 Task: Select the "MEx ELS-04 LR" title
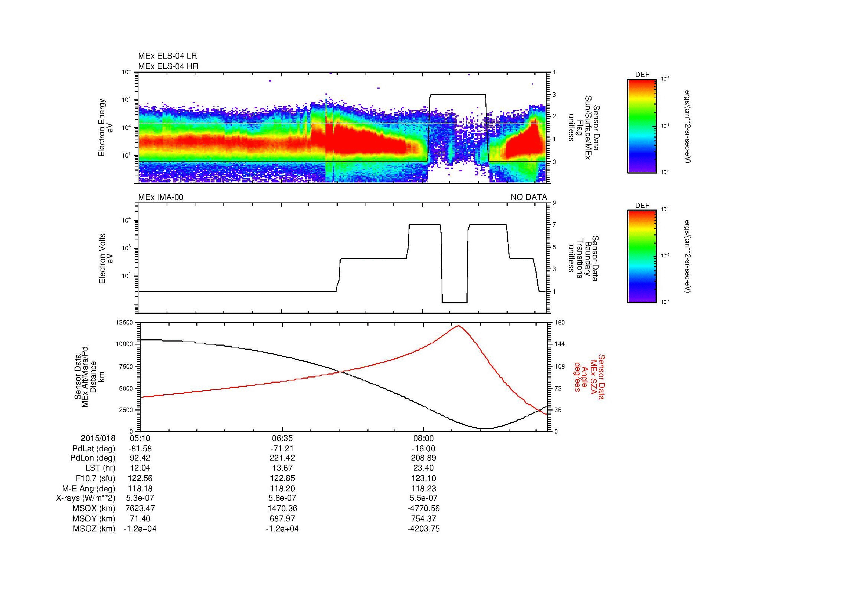point(167,56)
